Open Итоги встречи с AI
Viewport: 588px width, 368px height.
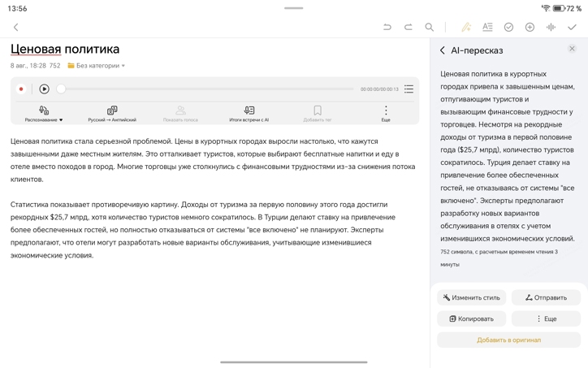pos(249,114)
